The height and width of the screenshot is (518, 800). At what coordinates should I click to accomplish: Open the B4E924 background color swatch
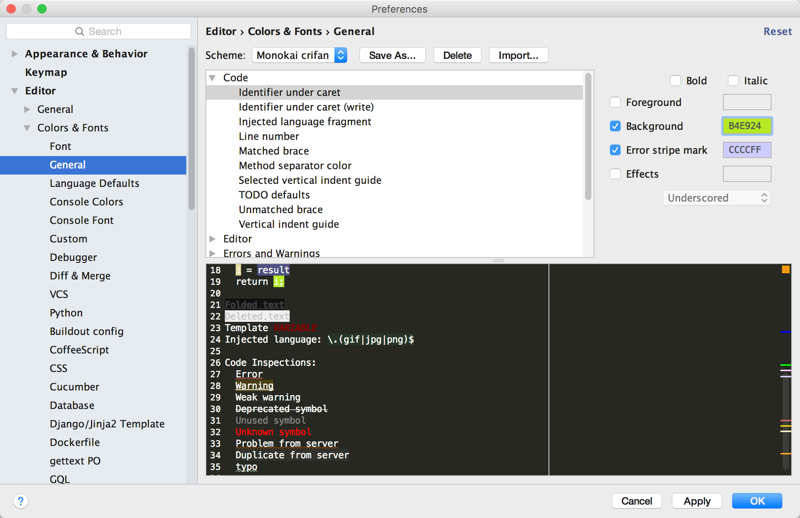[x=747, y=126]
